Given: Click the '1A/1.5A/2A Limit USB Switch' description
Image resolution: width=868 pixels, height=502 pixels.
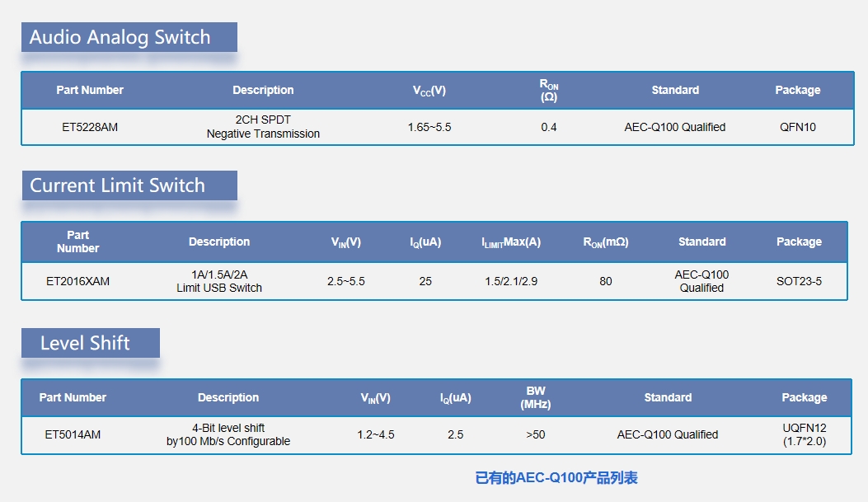Looking at the screenshot, I should (x=219, y=281).
